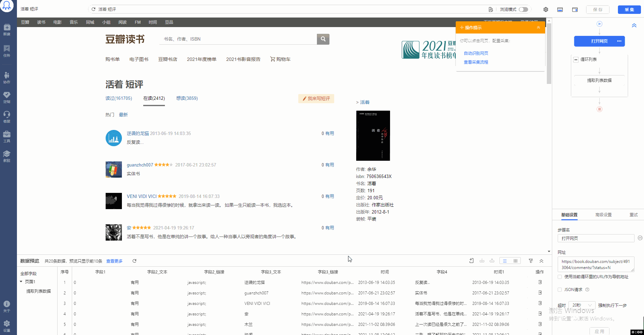Click the 保存 save button

click(598, 9)
